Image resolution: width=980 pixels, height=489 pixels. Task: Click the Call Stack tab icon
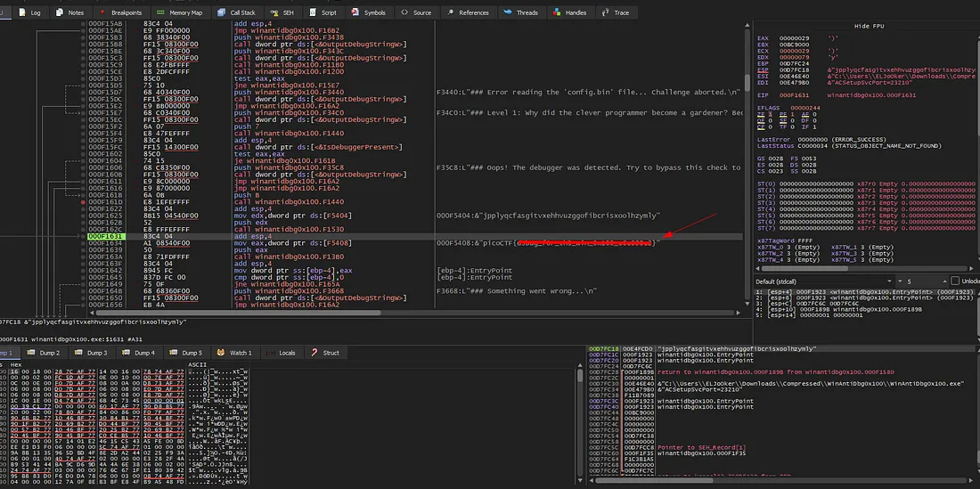pos(223,12)
